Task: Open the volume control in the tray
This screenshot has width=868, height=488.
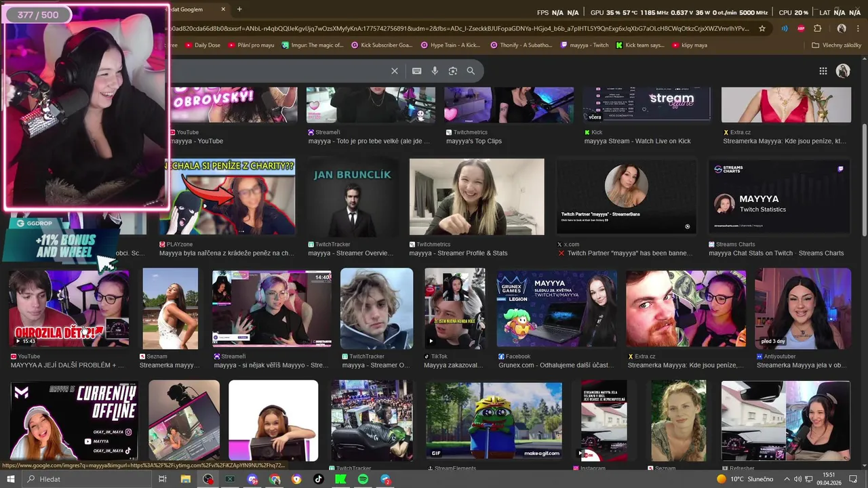Action: [x=798, y=479]
